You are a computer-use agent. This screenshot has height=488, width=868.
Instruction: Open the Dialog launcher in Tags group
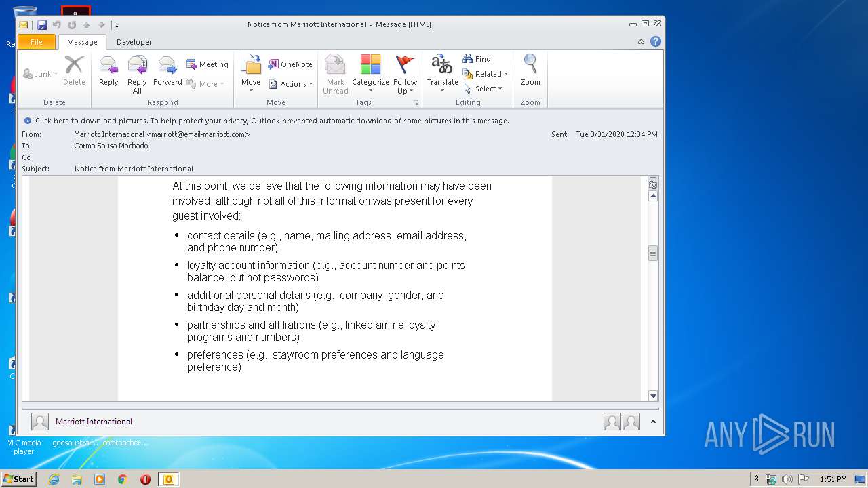[416, 103]
